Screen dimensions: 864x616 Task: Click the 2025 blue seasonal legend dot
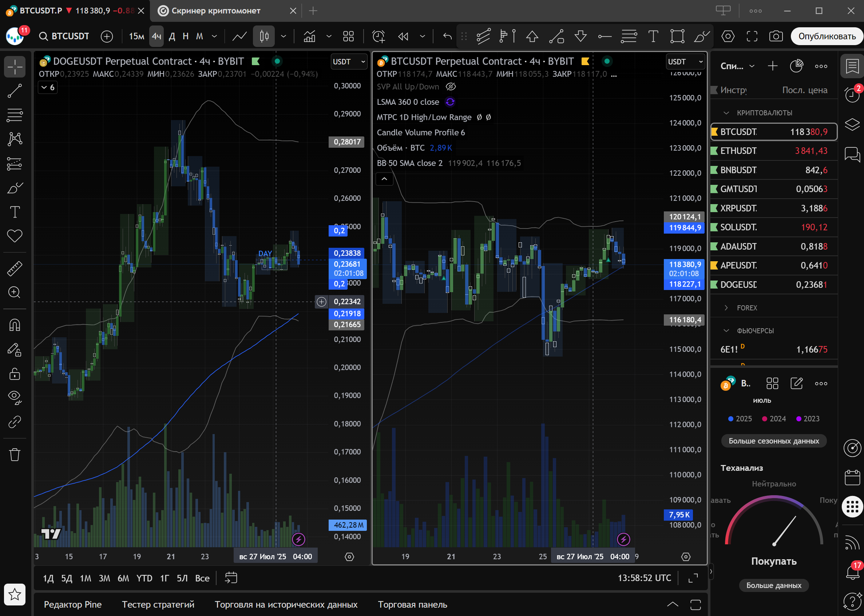(x=730, y=419)
